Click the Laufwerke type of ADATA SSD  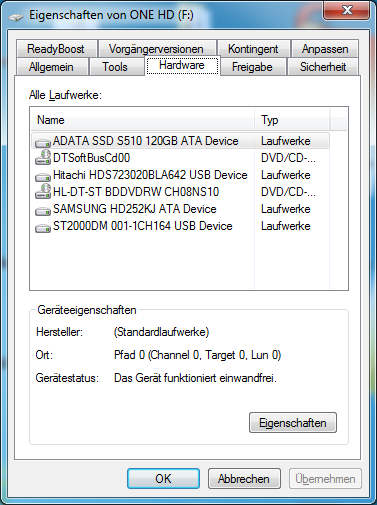point(286,141)
